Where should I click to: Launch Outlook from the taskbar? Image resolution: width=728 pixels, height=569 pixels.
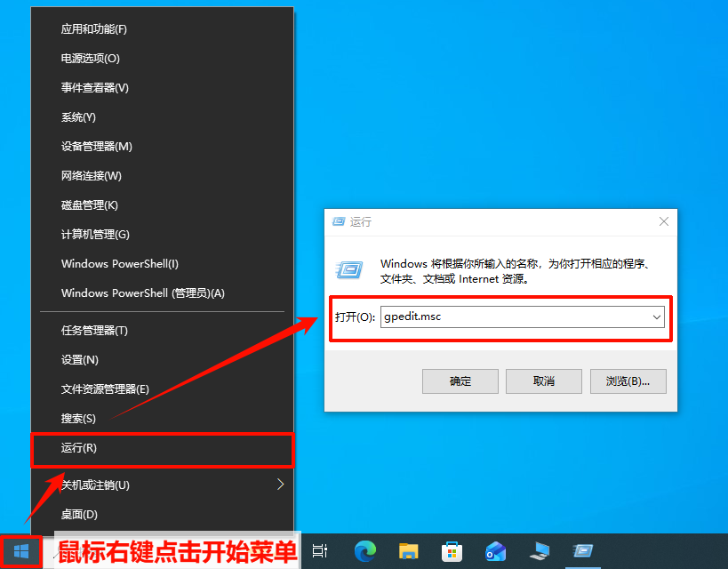click(495, 551)
